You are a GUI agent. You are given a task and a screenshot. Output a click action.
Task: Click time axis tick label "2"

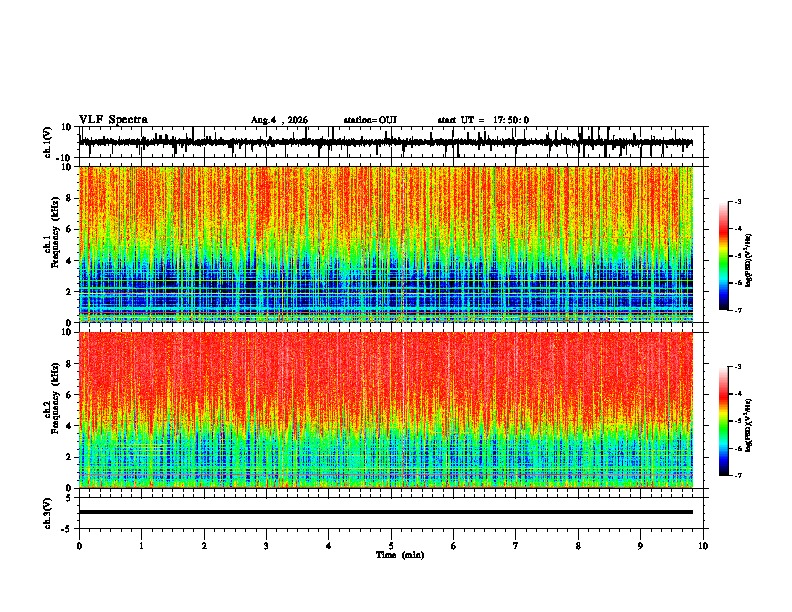point(204,546)
